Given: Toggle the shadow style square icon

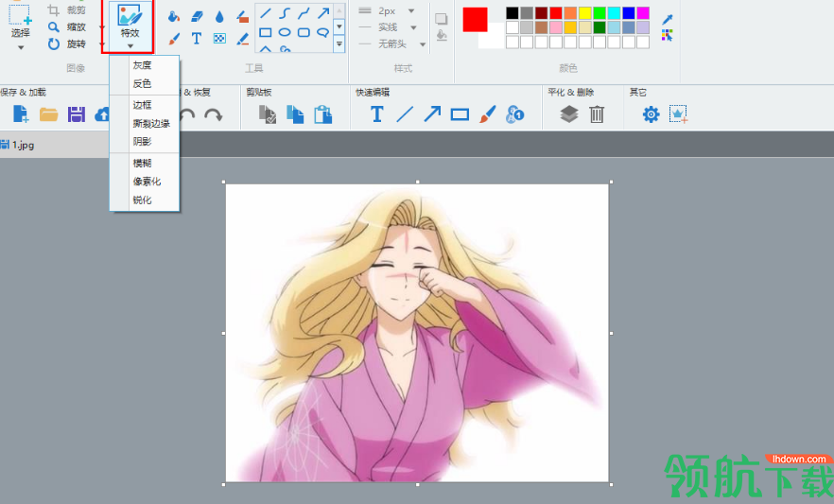Looking at the screenshot, I should (441, 19).
